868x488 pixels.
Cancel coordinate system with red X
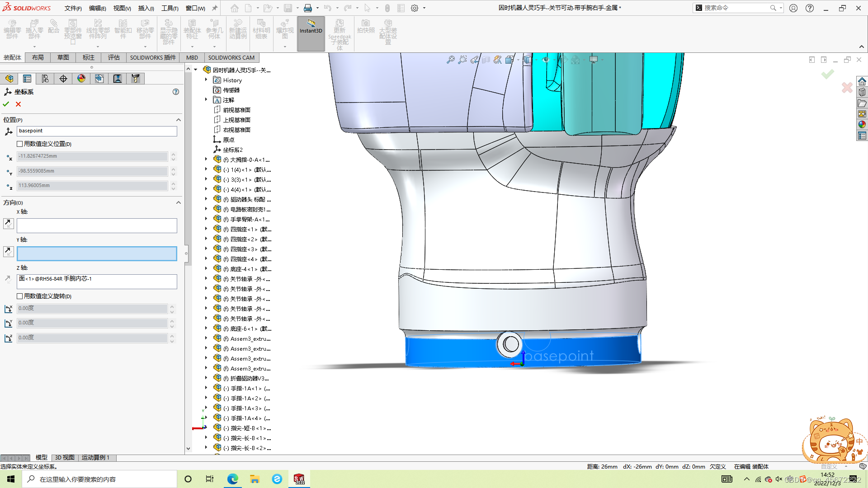point(18,103)
